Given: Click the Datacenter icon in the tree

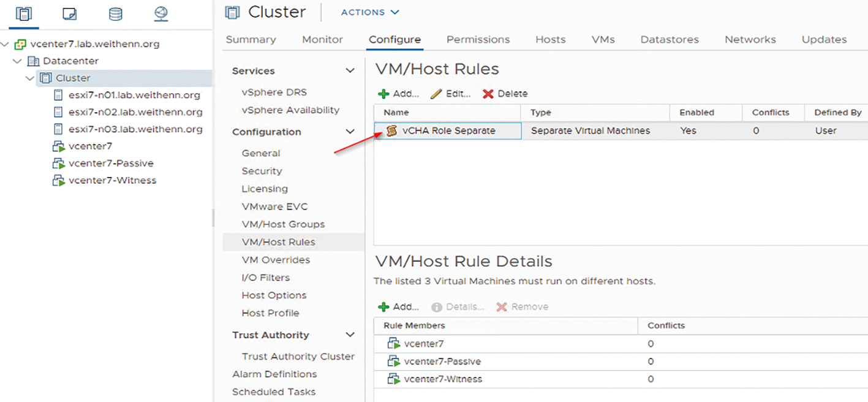Looking at the screenshot, I should point(33,61).
